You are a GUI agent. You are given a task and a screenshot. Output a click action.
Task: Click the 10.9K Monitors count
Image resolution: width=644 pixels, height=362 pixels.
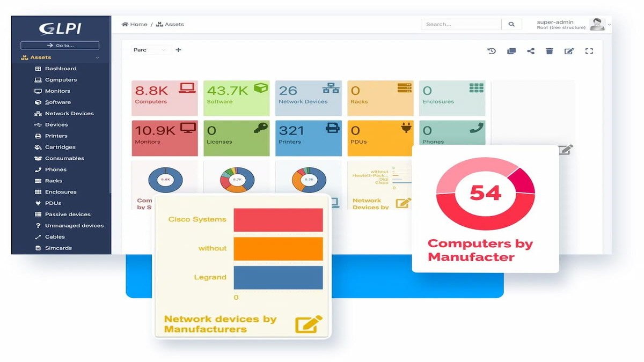pos(155,130)
